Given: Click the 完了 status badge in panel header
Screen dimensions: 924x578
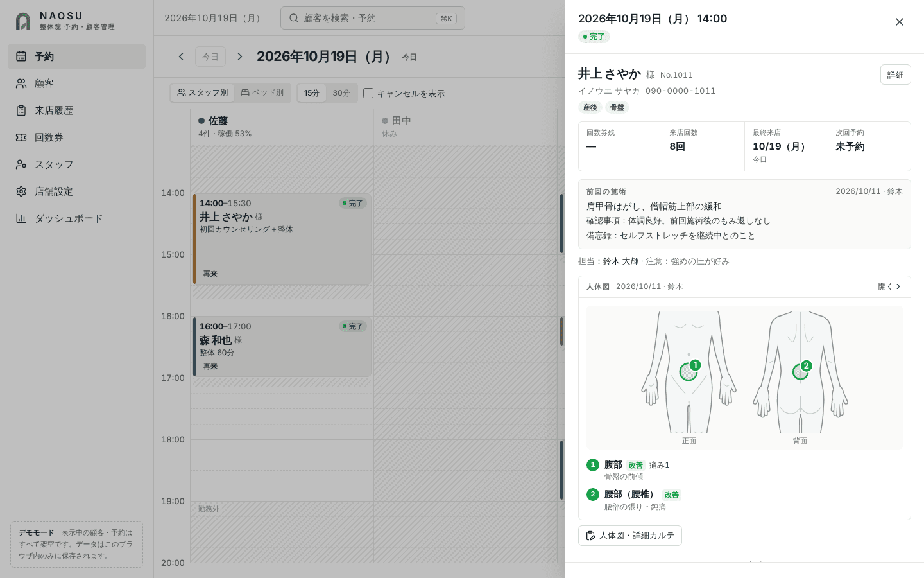Looking at the screenshot, I should (594, 37).
